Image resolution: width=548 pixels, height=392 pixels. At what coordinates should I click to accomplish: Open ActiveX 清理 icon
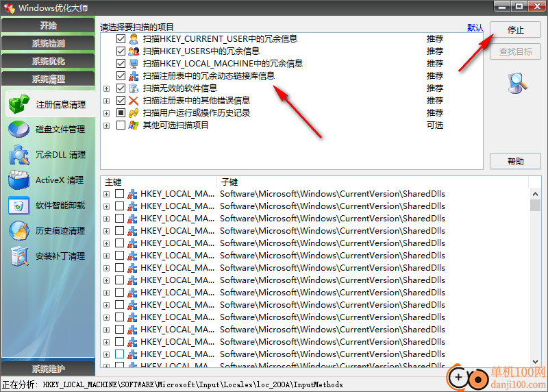point(19,180)
